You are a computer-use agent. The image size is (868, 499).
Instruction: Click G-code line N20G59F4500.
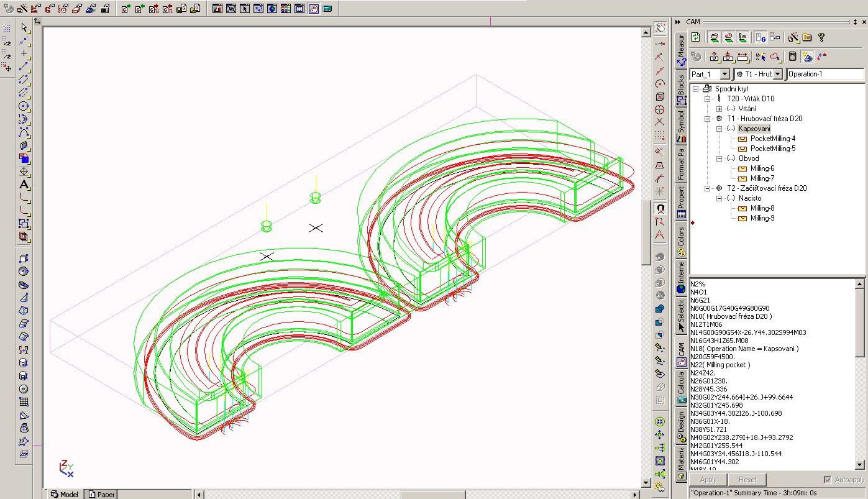coord(713,357)
